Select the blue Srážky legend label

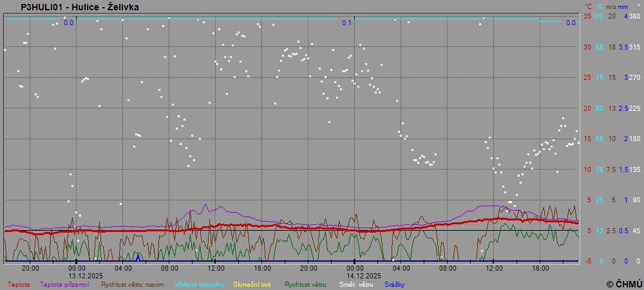394,284
